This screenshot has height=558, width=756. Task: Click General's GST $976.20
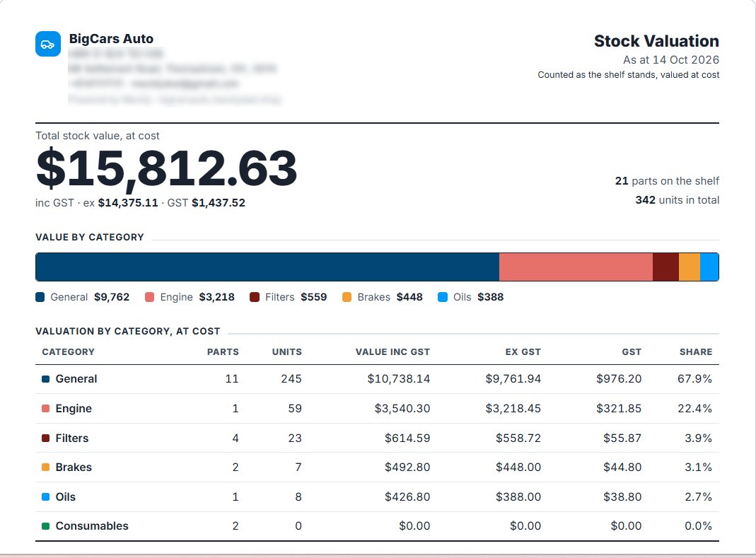click(619, 379)
